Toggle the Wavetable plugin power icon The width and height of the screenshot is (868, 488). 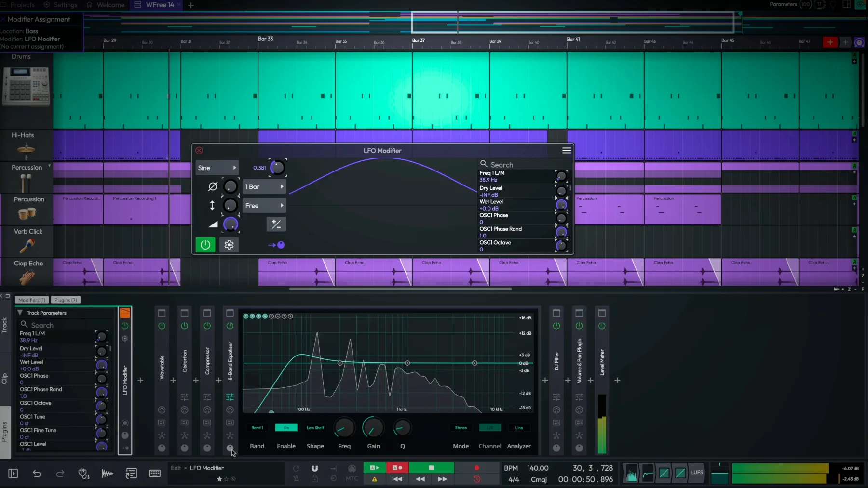click(162, 326)
